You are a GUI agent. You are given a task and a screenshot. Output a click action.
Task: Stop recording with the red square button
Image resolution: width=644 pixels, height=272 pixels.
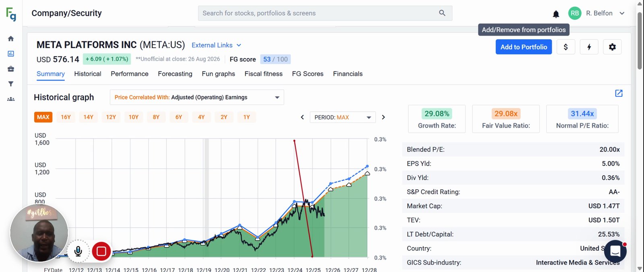(101, 251)
